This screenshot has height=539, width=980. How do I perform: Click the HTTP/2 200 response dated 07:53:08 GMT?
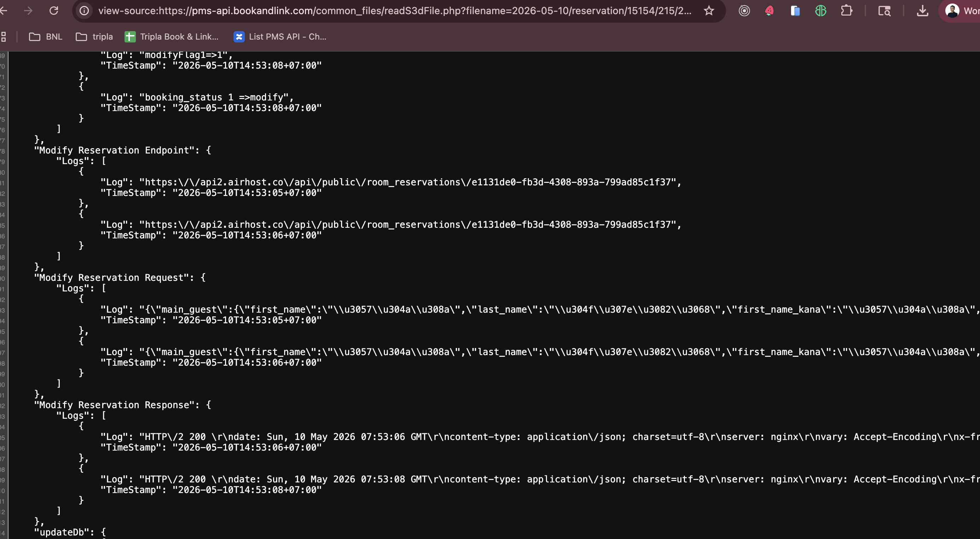click(540, 479)
